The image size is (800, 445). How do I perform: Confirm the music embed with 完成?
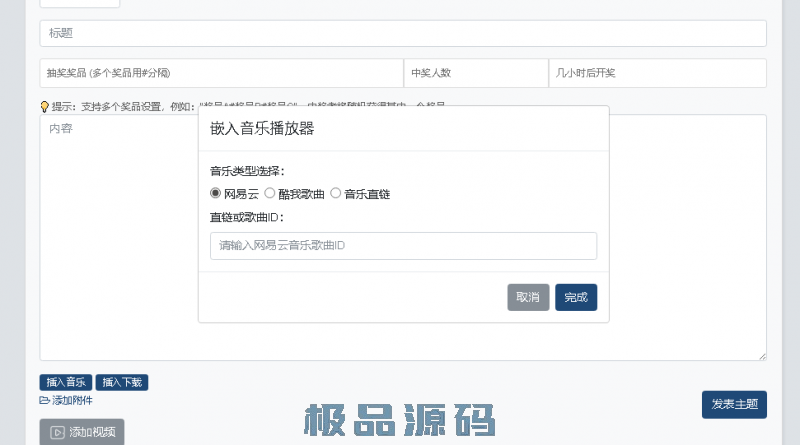[x=576, y=297]
